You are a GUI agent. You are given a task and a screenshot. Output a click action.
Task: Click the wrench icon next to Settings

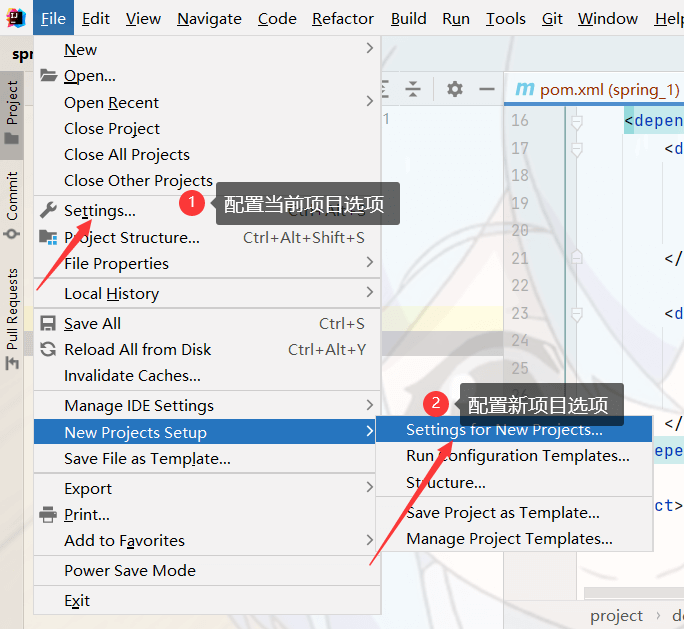pyautogui.click(x=48, y=210)
